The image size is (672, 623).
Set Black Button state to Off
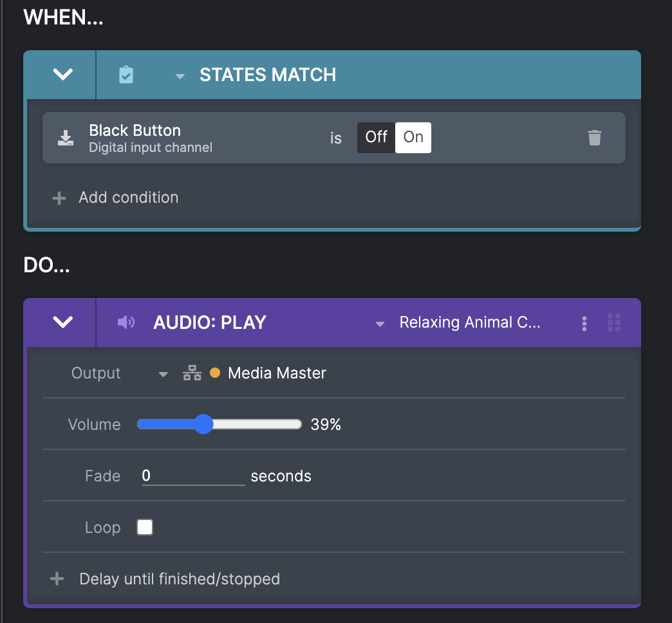(376, 138)
